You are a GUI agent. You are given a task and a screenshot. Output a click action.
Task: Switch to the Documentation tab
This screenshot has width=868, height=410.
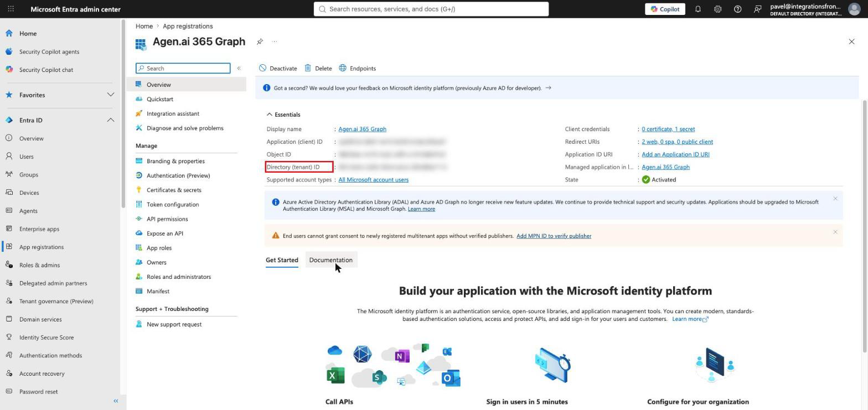click(x=330, y=260)
